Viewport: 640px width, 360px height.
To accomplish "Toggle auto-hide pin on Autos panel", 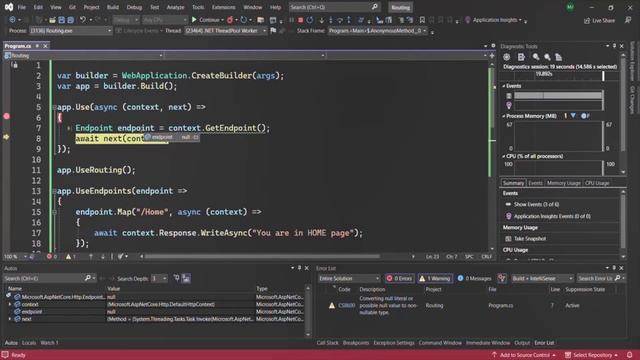I will point(299,268).
